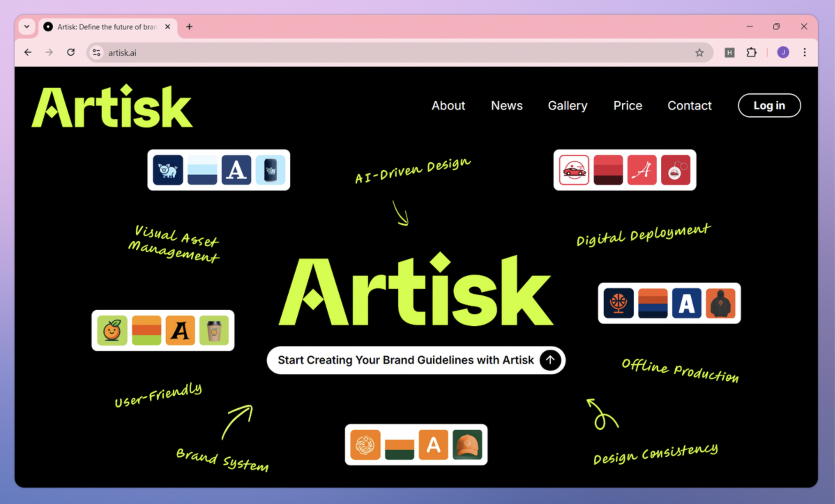
Task: Open Chrome three-dot menu
Action: click(x=805, y=53)
